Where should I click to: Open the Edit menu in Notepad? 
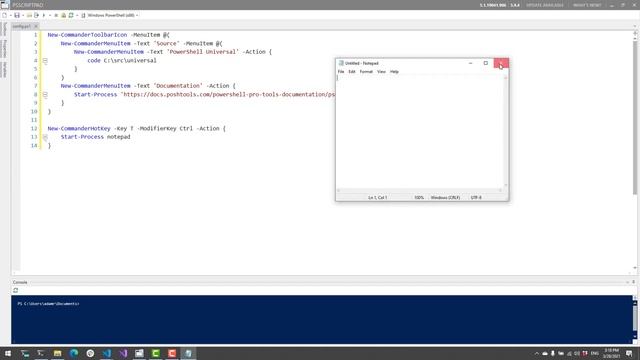(352, 71)
